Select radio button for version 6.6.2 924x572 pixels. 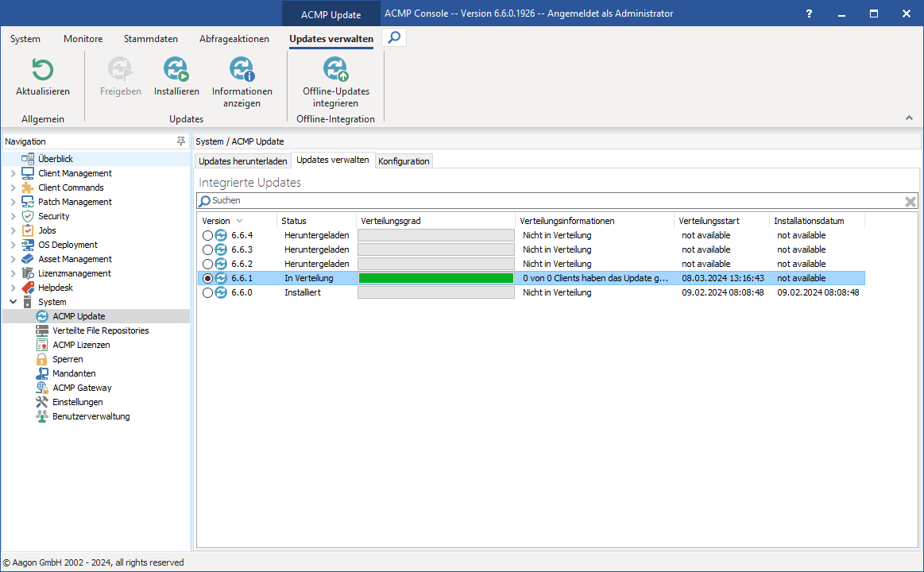point(207,264)
